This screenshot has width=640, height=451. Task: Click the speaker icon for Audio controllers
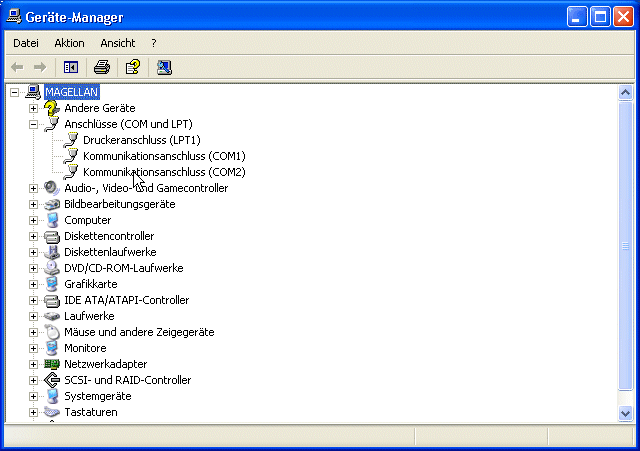coord(52,188)
